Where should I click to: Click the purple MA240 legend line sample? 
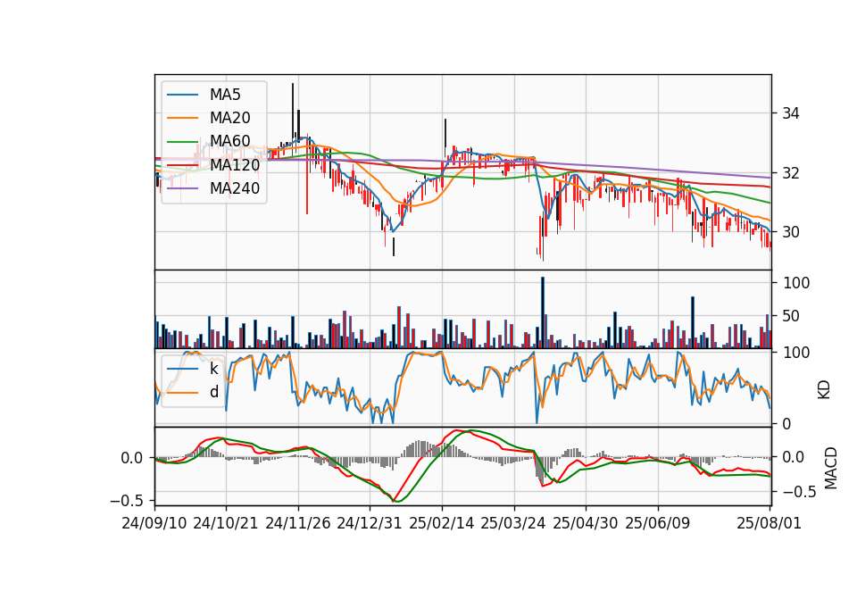click(182, 188)
